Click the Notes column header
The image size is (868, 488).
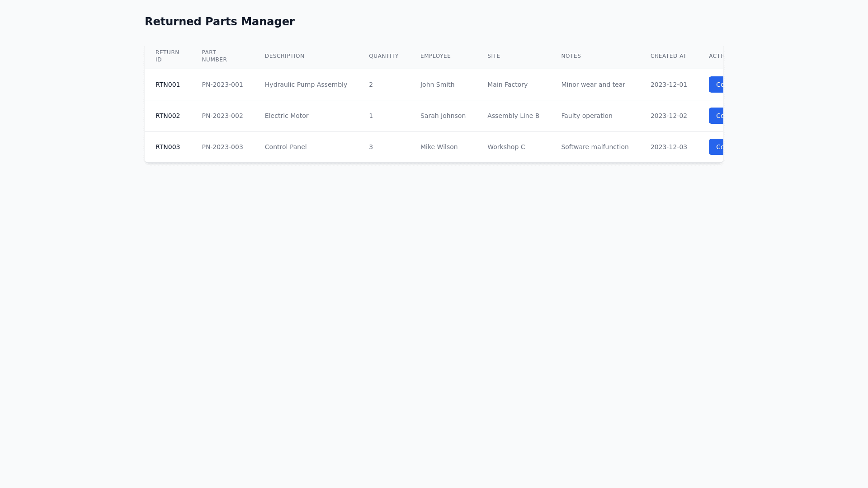point(571,56)
